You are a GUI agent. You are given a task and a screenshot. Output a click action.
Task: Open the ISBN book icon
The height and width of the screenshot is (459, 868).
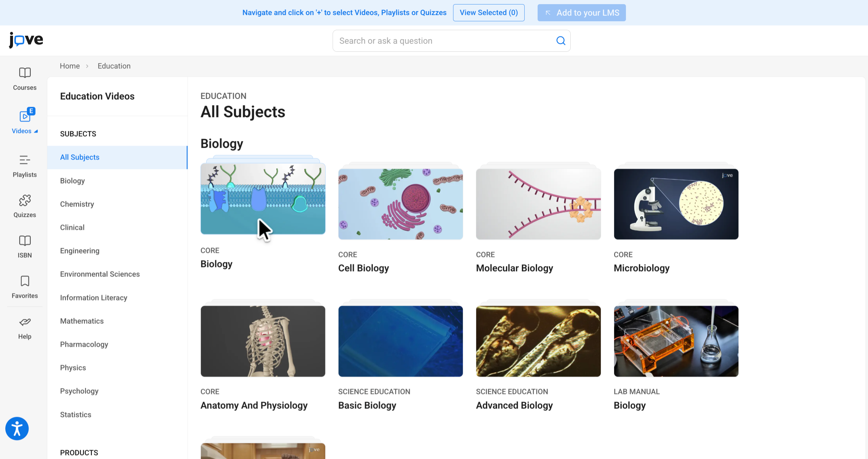(x=25, y=241)
